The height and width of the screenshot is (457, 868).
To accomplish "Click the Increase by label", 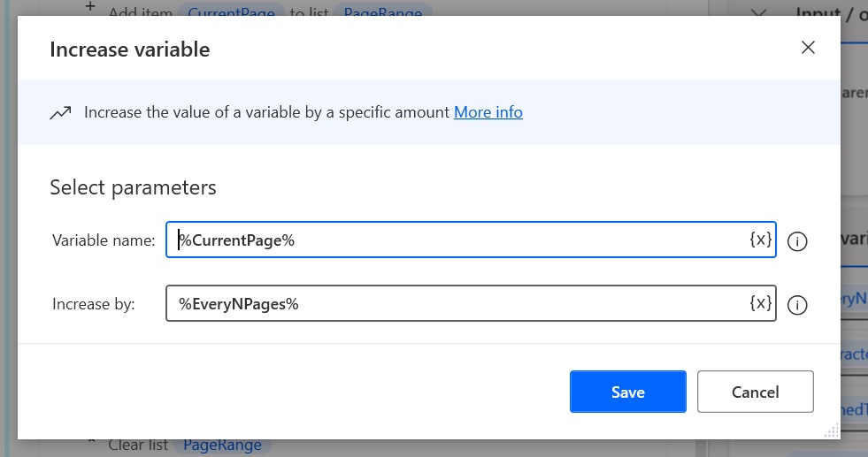I will coord(94,304).
